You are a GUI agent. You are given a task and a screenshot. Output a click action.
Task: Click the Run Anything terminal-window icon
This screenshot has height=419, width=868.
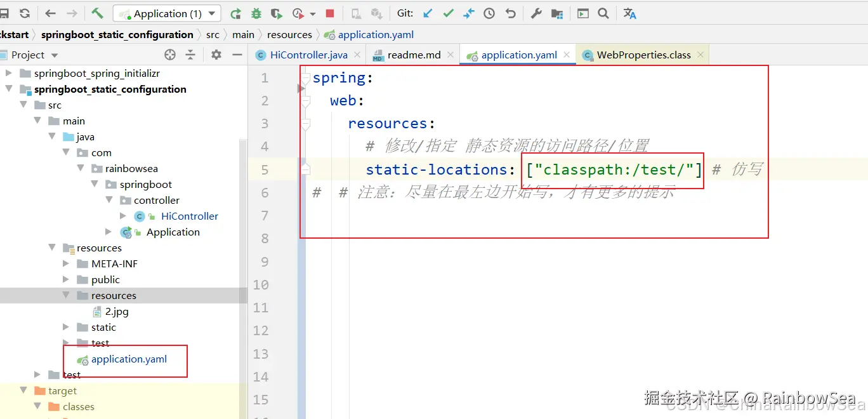582,13
